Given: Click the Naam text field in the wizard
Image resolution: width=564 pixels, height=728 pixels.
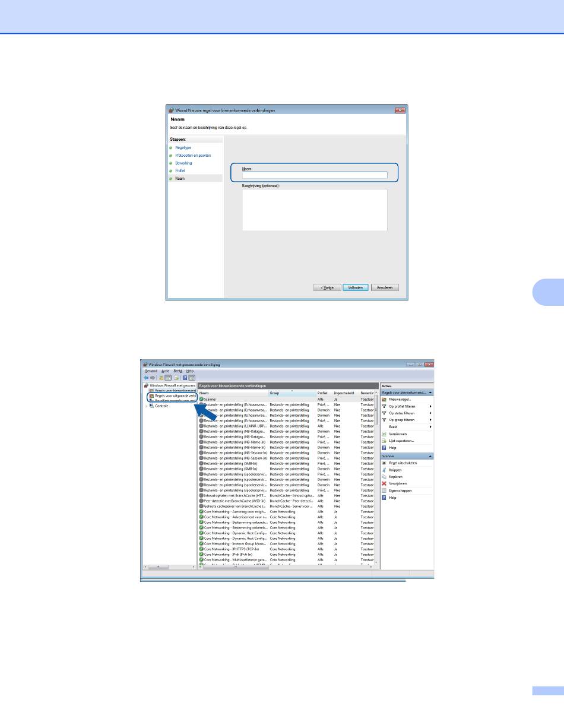Looking at the screenshot, I should 315,175.
